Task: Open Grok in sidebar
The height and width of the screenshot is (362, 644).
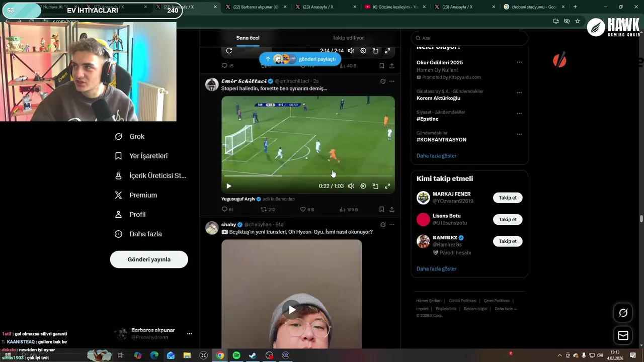Action: click(x=130, y=136)
